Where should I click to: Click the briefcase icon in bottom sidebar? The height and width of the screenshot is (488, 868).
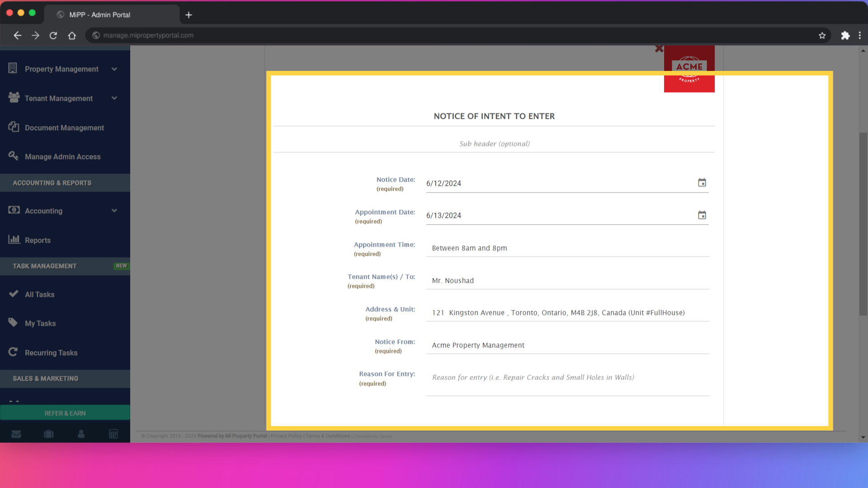coord(48,433)
